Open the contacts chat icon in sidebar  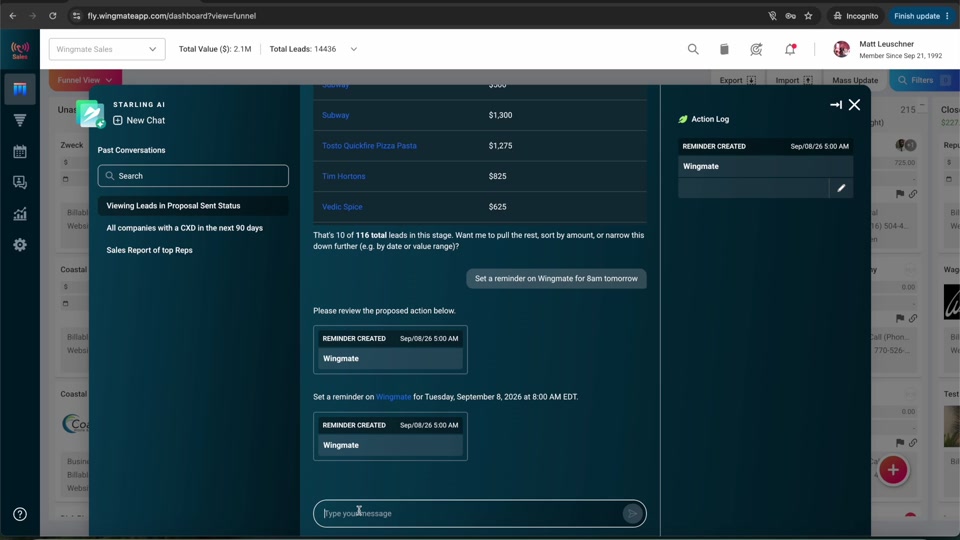pyautogui.click(x=20, y=182)
